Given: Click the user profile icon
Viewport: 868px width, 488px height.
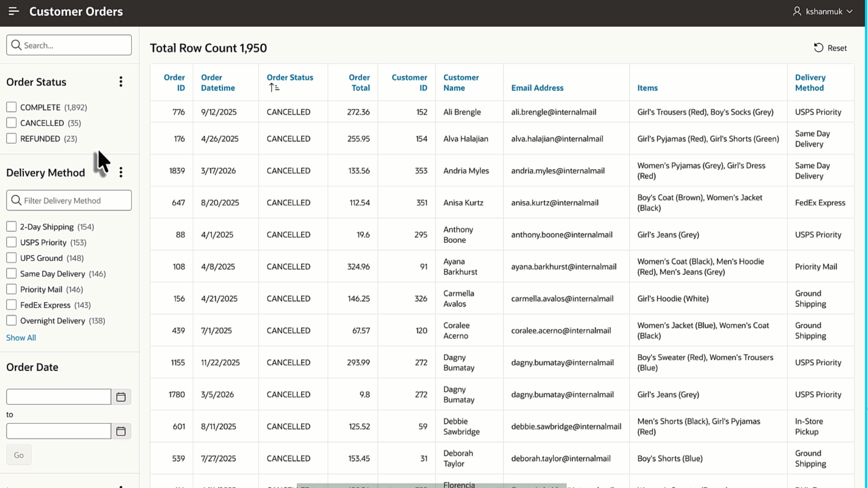Looking at the screenshot, I should (x=797, y=11).
